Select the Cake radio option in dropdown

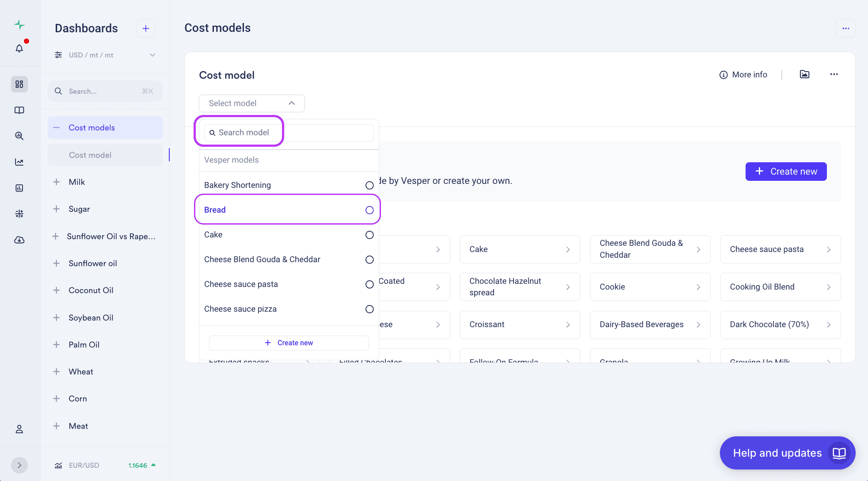(x=369, y=235)
